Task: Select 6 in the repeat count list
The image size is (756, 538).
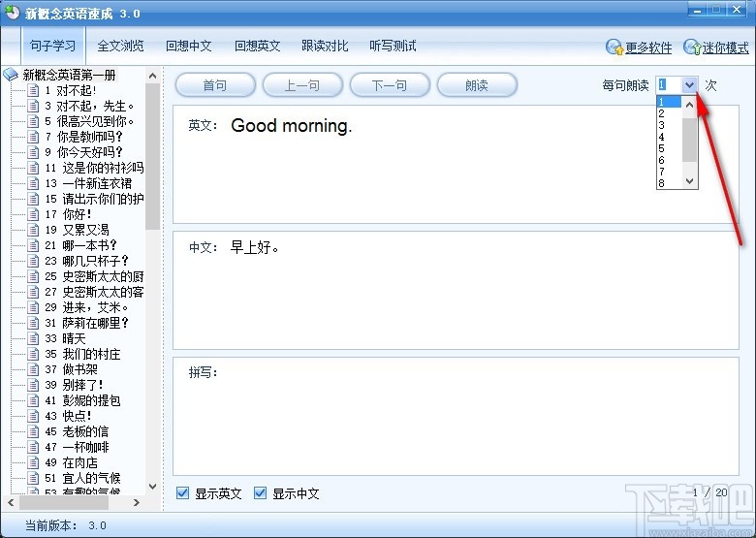Action: click(x=669, y=160)
